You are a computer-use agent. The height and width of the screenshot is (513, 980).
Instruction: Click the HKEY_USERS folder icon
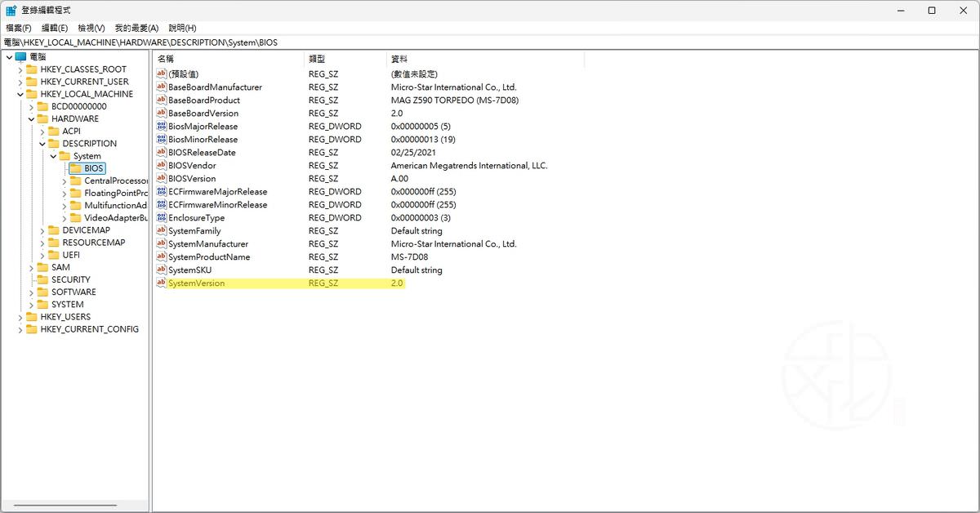tap(32, 317)
